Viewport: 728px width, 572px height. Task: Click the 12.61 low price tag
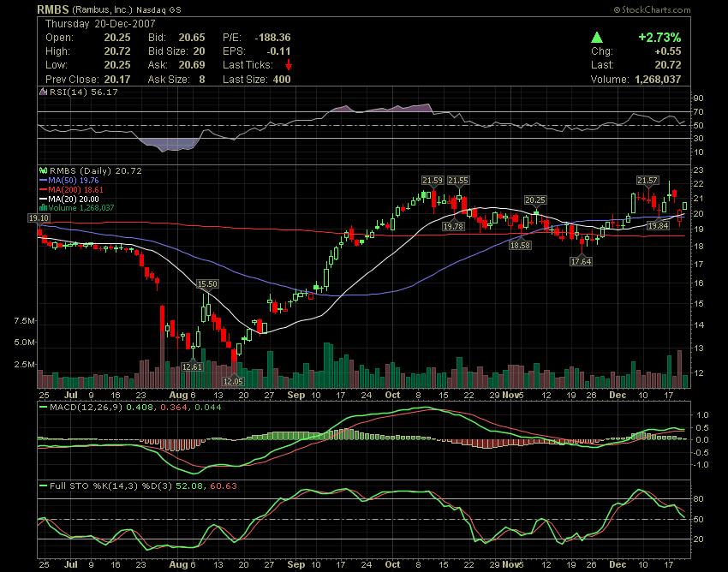192,366
